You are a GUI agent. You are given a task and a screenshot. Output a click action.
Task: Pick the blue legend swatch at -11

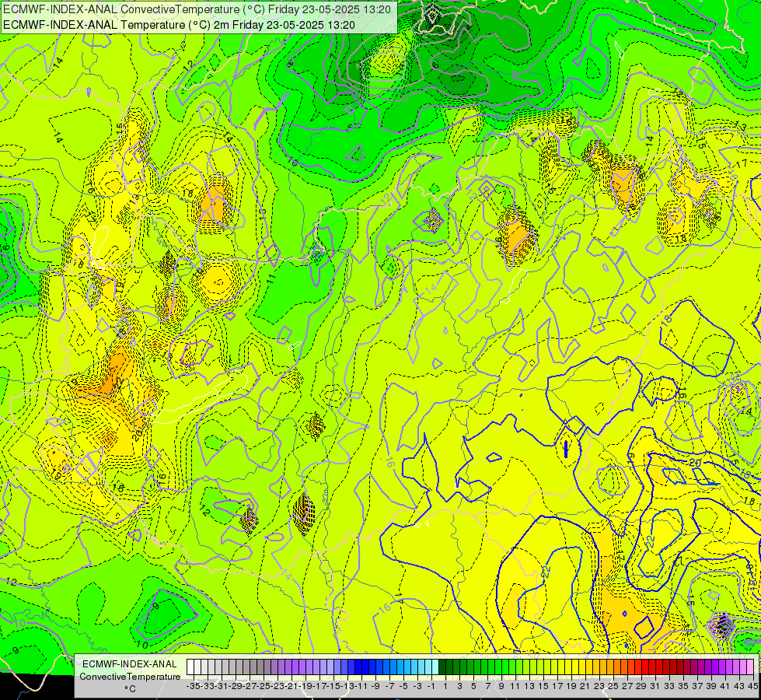pyautogui.click(x=358, y=667)
